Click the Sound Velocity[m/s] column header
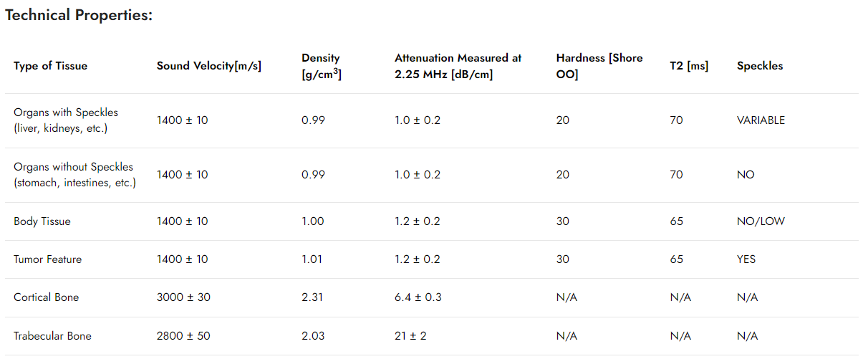 pos(209,66)
